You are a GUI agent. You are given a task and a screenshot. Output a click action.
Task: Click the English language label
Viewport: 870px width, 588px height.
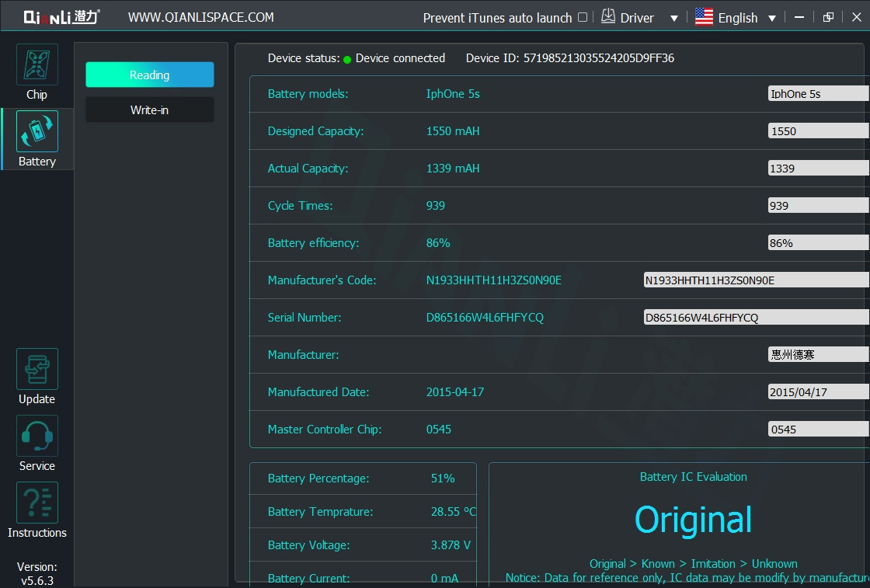738,18
